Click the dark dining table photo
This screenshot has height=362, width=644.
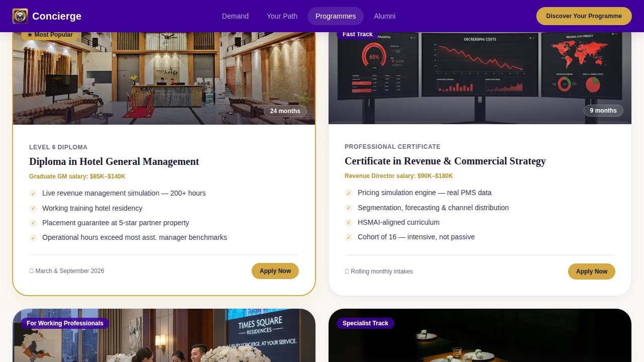[x=480, y=336]
